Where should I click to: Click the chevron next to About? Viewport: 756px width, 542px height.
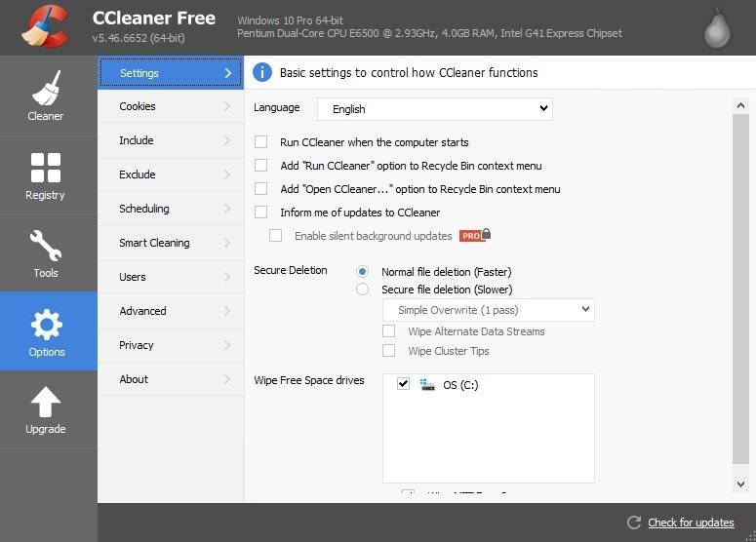(x=227, y=379)
